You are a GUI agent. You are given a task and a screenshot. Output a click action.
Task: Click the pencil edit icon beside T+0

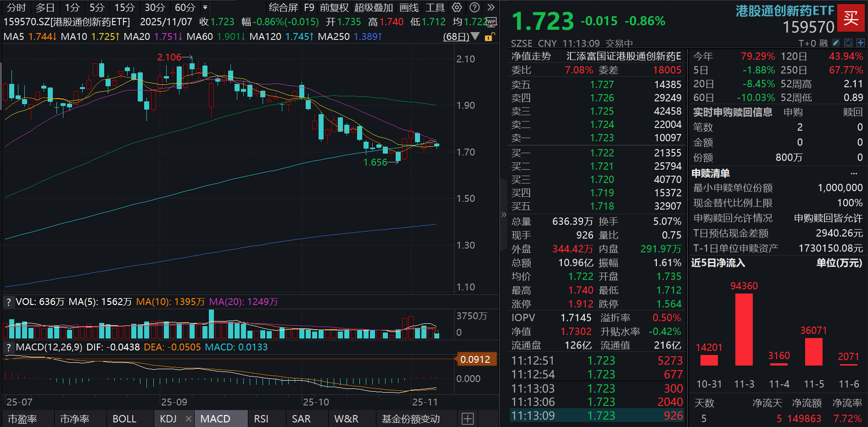836,43
